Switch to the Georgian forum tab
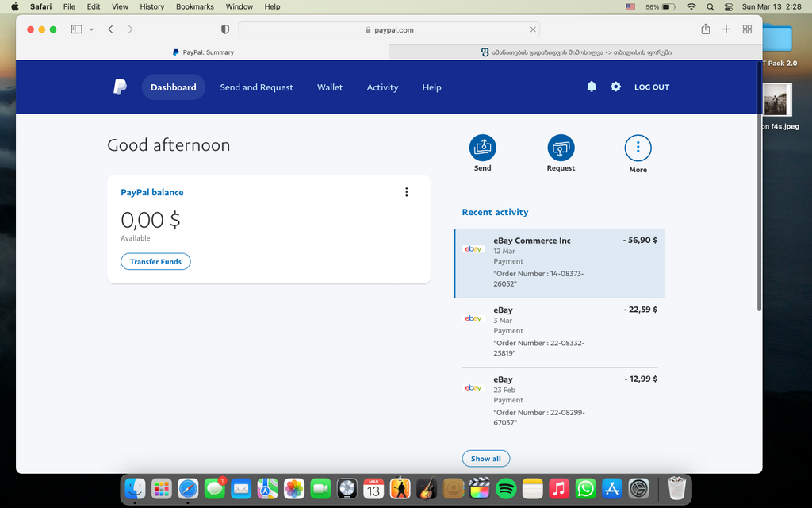 point(576,52)
